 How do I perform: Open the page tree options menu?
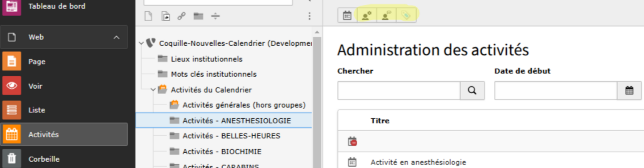[x=309, y=16]
